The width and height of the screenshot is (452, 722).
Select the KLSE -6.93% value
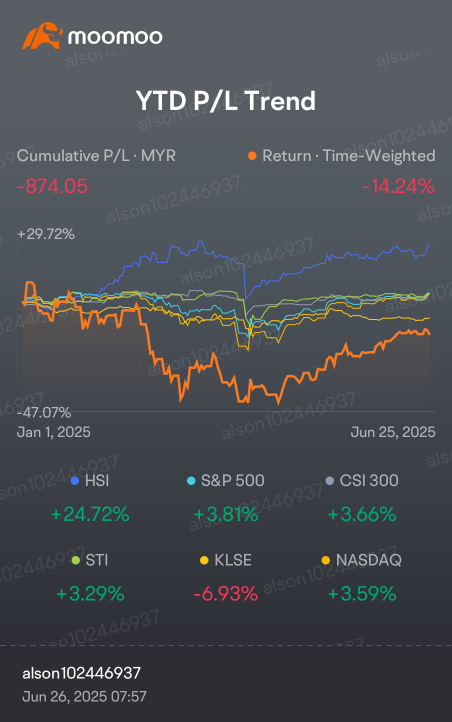(226, 594)
